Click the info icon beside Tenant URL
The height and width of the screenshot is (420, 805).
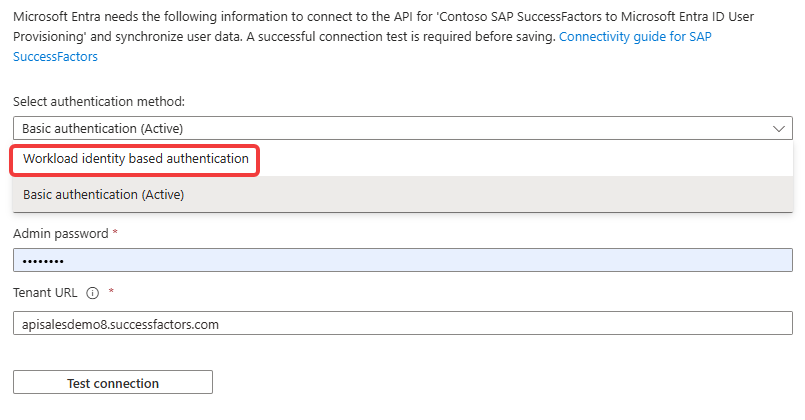tap(92, 293)
